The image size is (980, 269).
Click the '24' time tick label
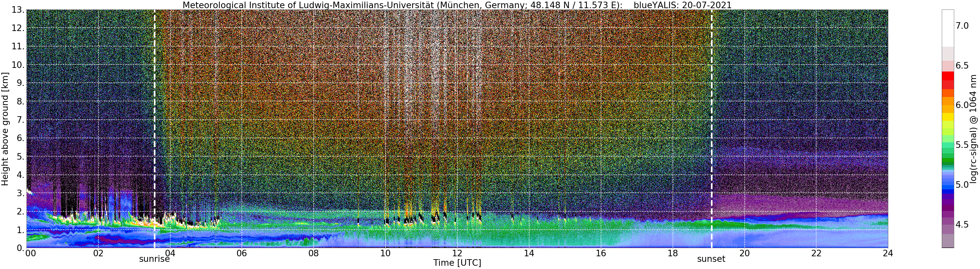click(888, 253)
